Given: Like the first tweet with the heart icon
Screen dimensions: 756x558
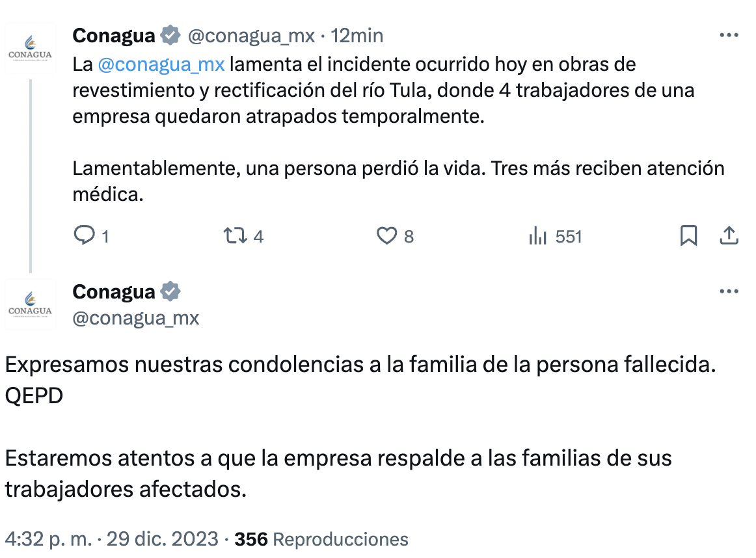Looking at the screenshot, I should coord(387,235).
